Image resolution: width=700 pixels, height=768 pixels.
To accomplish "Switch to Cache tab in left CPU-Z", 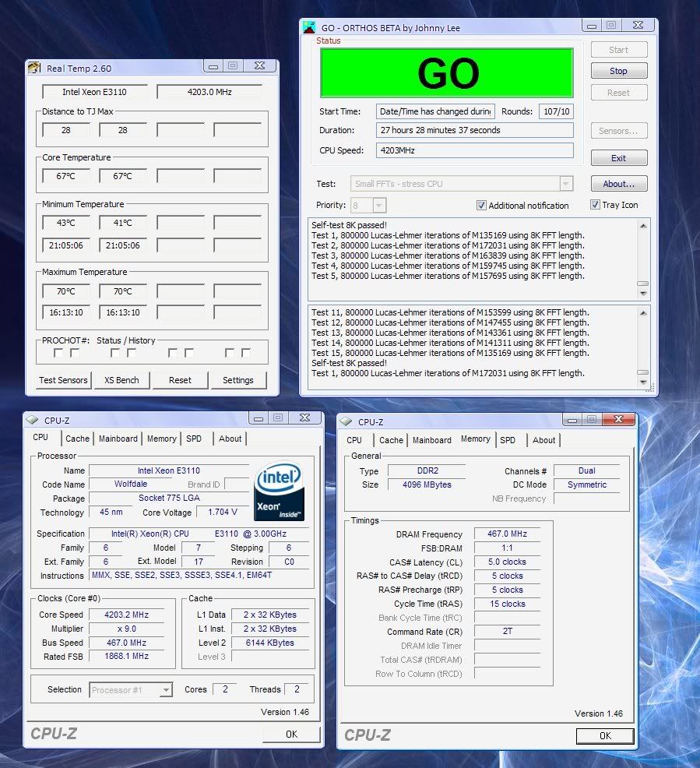I will pos(77,439).
